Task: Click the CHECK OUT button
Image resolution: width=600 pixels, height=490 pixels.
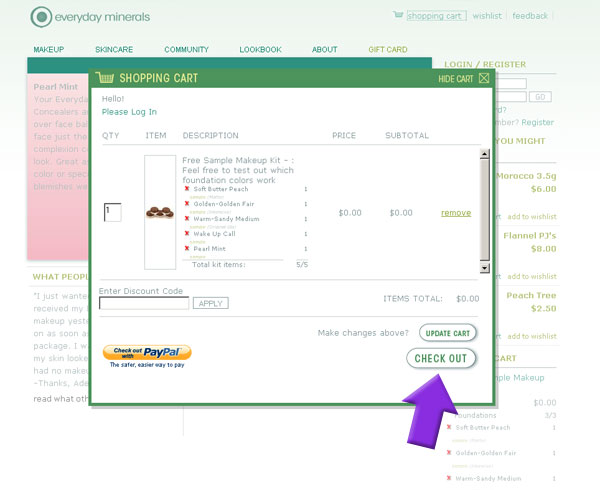Action: pyautogui.click(x=441, y=358)
